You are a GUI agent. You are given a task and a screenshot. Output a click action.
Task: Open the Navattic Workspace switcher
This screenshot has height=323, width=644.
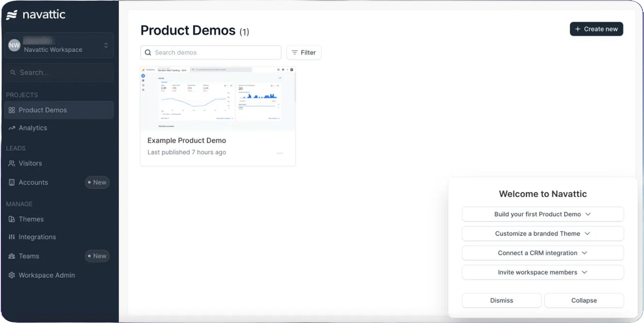(x=59, y=45)
